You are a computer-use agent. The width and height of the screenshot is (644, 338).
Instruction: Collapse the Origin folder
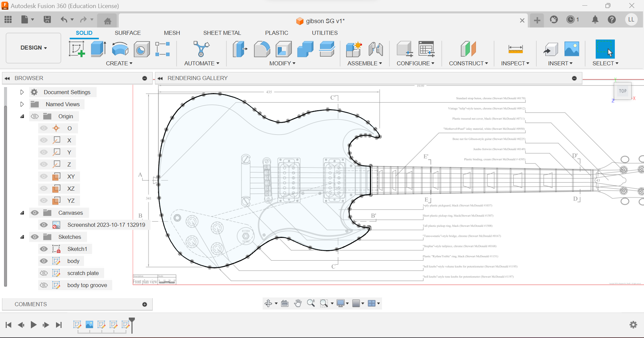22,116
